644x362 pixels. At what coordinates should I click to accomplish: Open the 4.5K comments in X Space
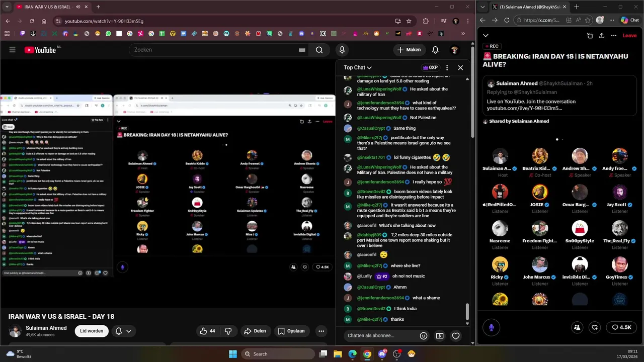[x=621, y=327]
